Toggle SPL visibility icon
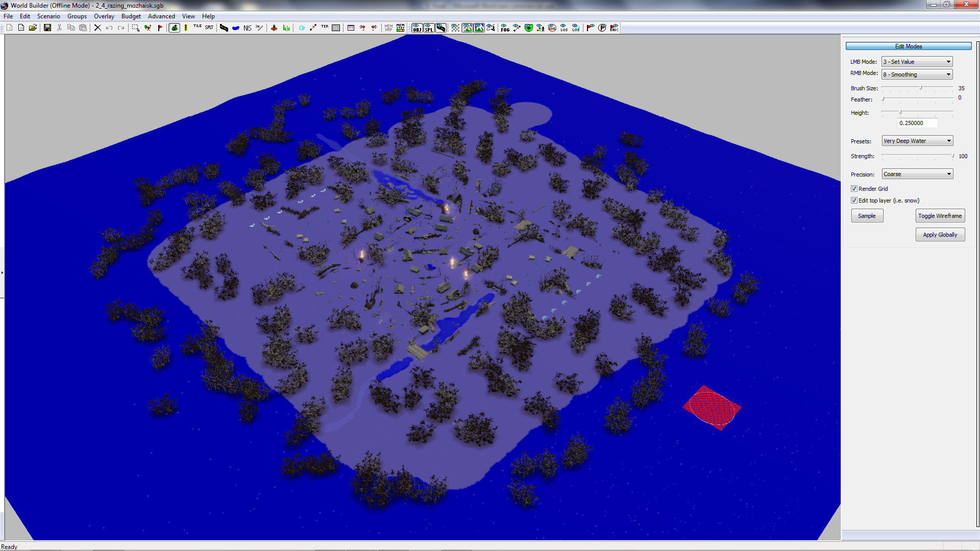The image size is (980, 551). coord(429,28)
